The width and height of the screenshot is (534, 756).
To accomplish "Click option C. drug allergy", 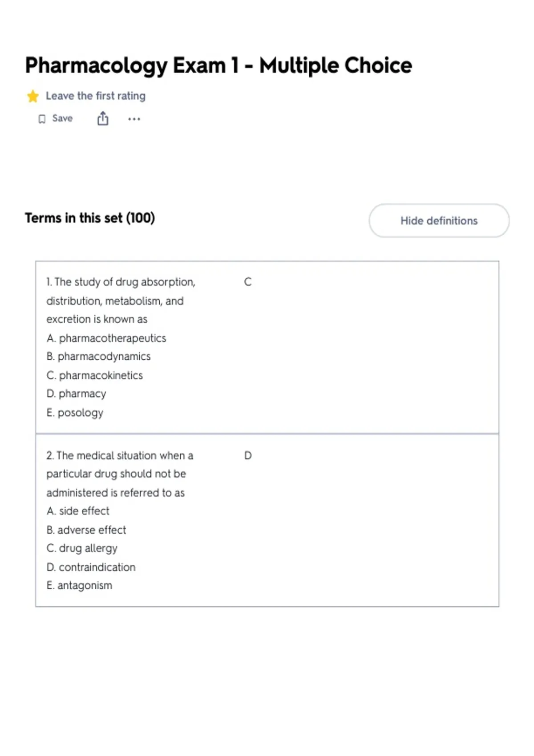I will pyautogui.click(x=82, y=548).
